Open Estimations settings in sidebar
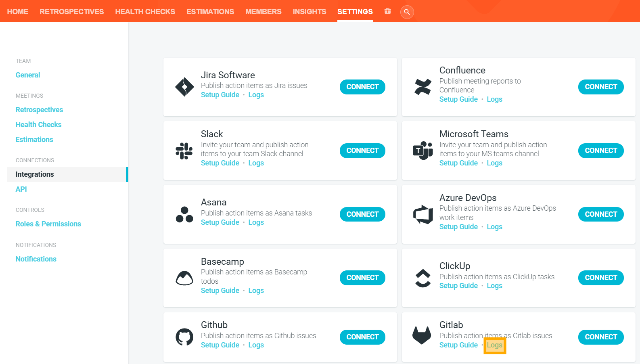640x364 pixels. tap(34, 140)
